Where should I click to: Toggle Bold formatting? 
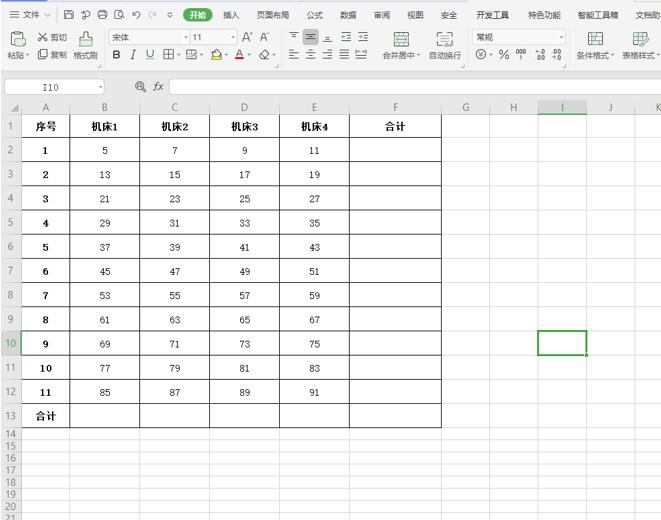pos(116,54)
